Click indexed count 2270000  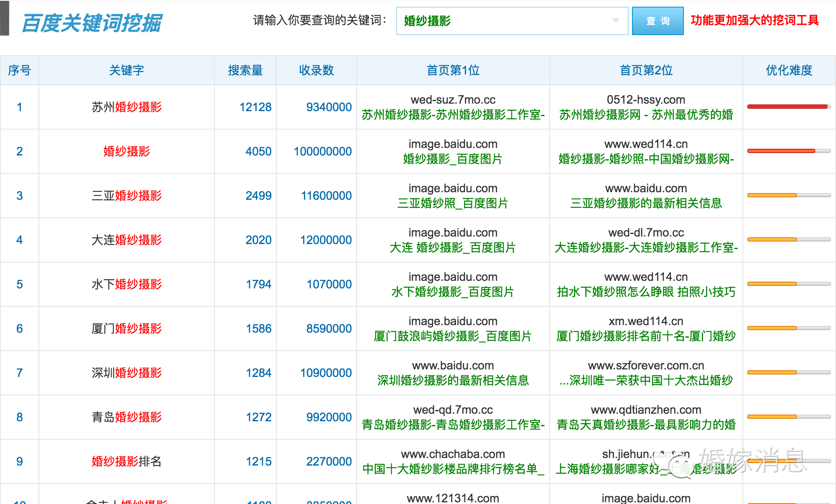[x=329, y=461]
